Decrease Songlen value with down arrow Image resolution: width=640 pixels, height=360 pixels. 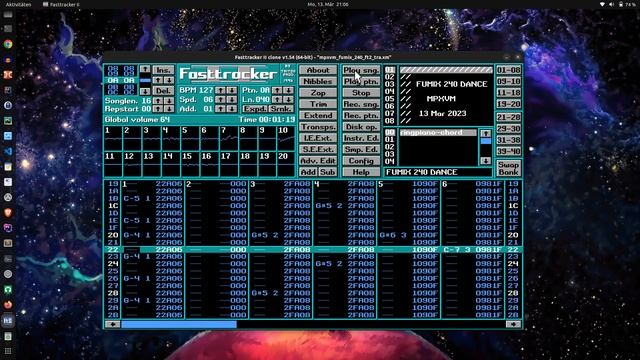coord(169,100)
